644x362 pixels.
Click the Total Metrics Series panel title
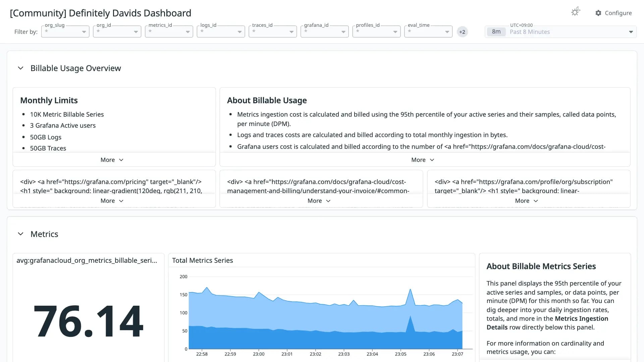pos(203,260)
